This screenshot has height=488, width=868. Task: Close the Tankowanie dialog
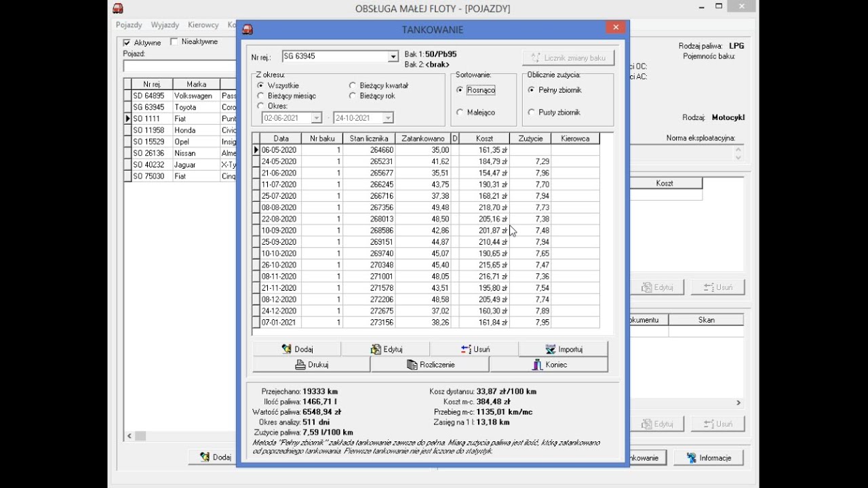coord(615,28)
